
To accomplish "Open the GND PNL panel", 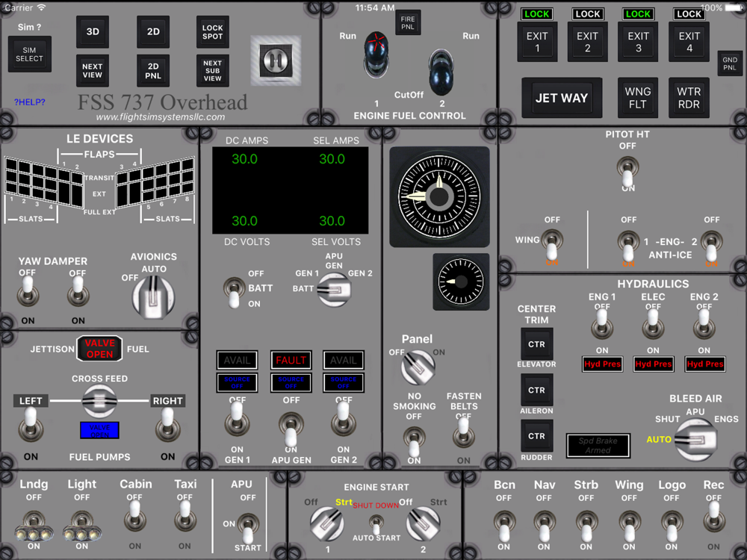I will coord(730,63).
